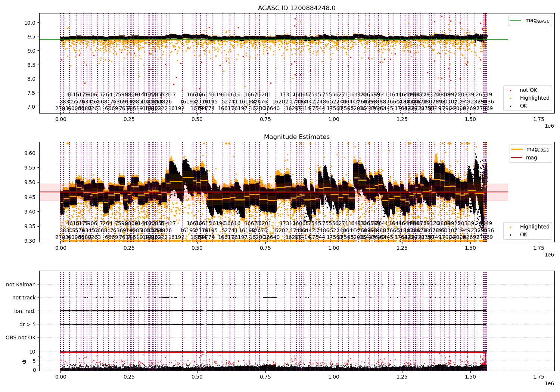The image size is (560, 392).
Task: Select the mag AGASC legend entry in top plot
Action: point(530,21)
